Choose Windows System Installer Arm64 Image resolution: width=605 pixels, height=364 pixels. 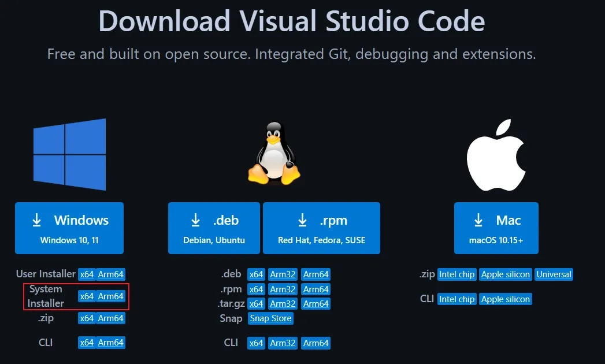(x=111, y=296)
